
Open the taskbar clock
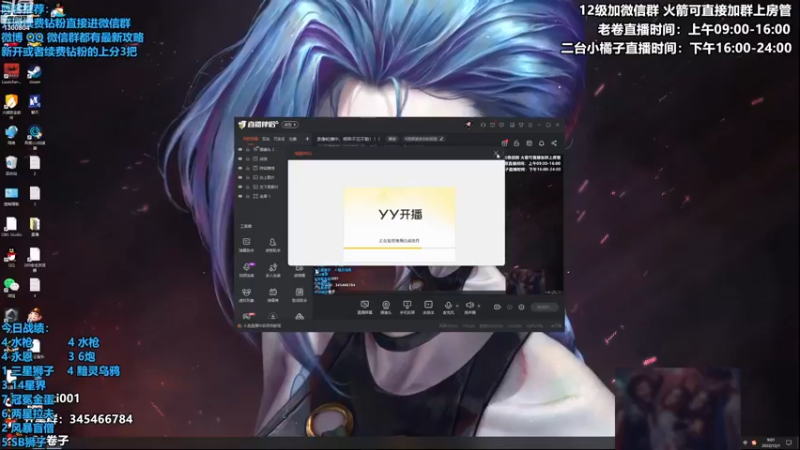point(771,442)
